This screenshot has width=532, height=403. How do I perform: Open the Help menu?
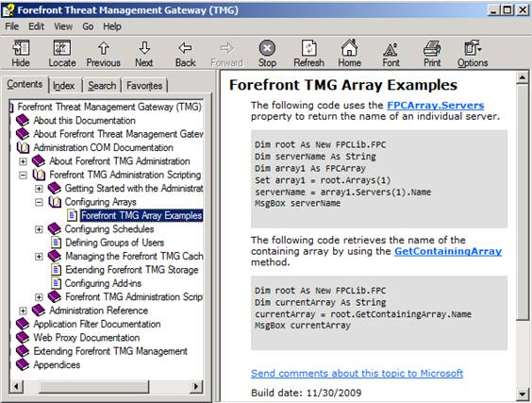click(112, 26)
